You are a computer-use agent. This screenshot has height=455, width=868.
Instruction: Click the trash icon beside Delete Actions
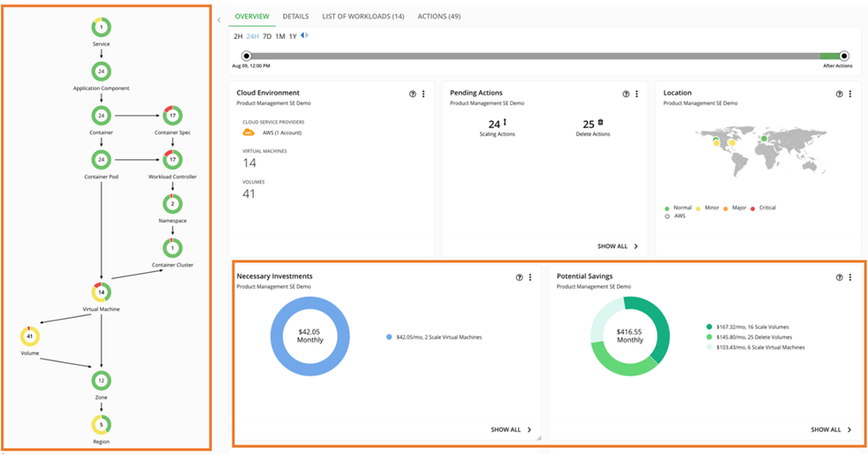pos(601,122)
